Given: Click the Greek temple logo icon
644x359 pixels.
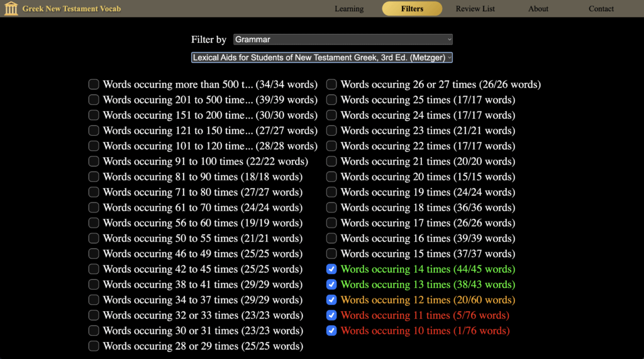Looking at the screenshot, I should point(11,9).
